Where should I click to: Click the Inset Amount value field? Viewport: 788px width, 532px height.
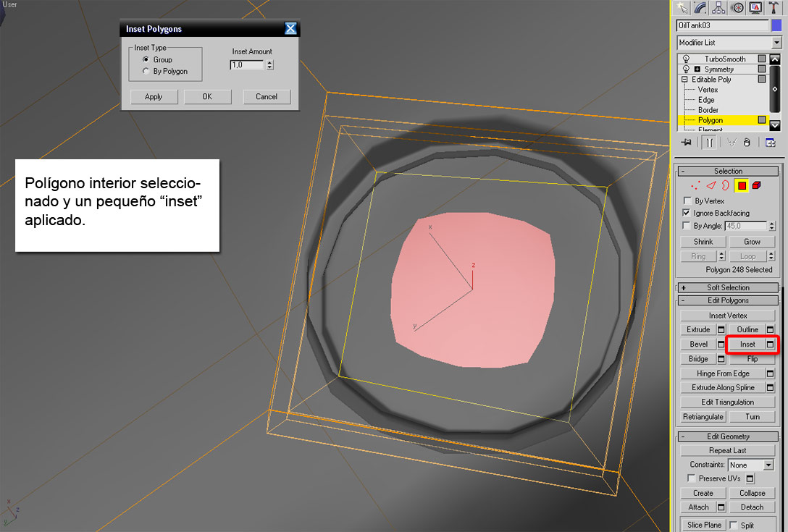[247, 65]
